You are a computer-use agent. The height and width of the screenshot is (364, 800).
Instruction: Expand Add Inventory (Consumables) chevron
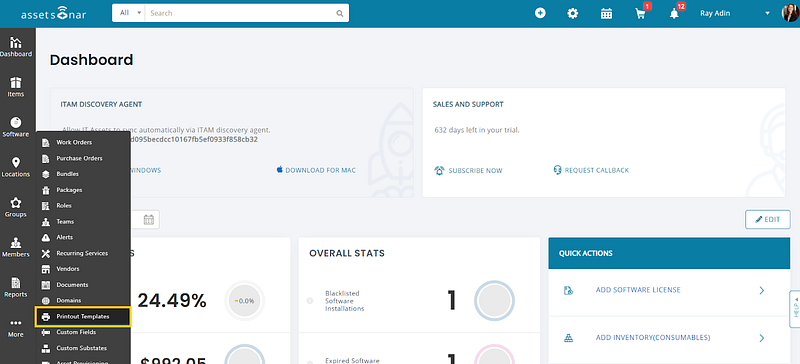(x=762, y=338)
